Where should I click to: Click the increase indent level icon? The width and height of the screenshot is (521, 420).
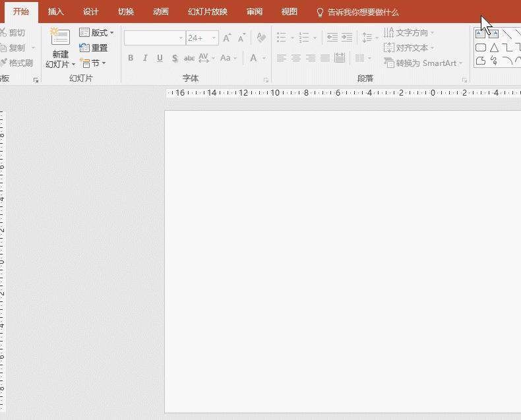coord(347,38)
